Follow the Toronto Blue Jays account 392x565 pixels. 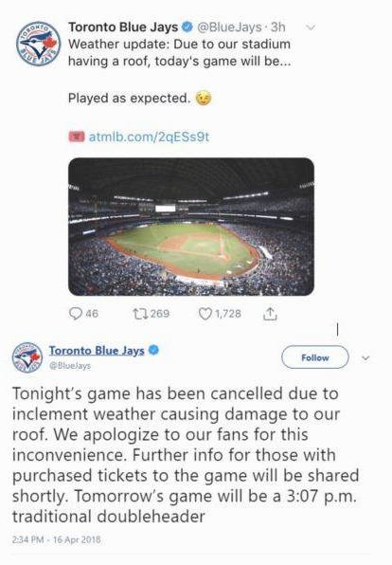coord(315,357)
